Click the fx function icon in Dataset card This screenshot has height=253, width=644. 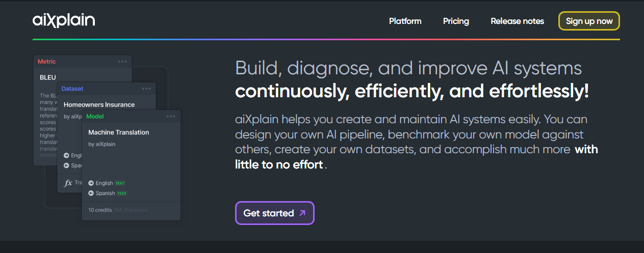pyautogui.click(x=68, y=183)
